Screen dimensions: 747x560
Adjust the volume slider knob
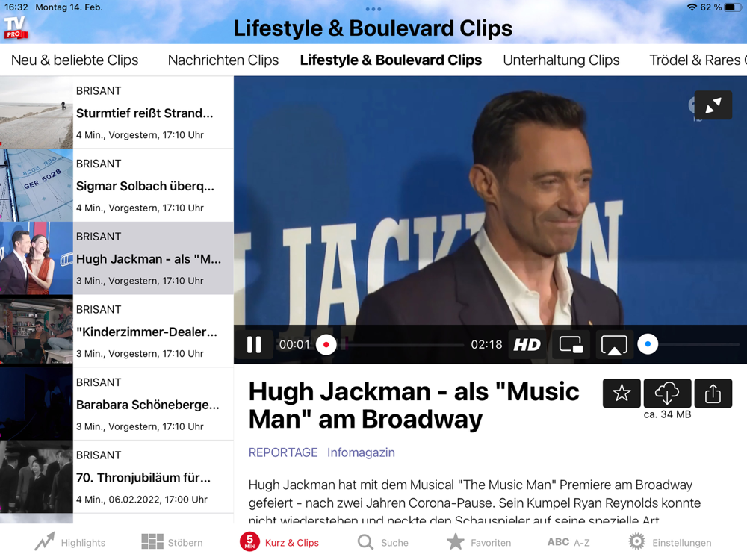(648, 343)
